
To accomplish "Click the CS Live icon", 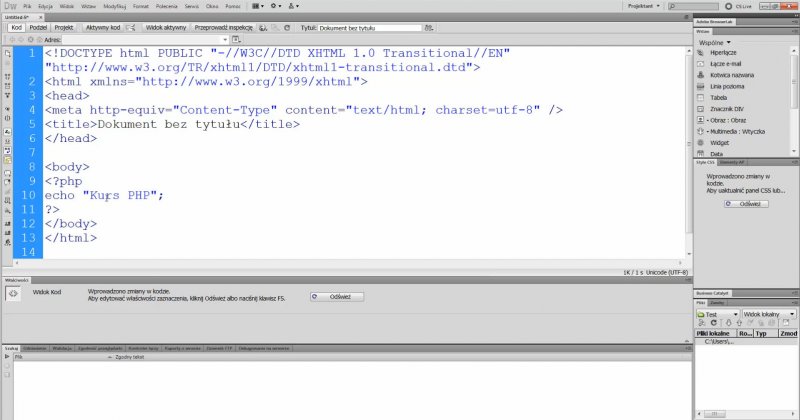I will pos(730,6).
